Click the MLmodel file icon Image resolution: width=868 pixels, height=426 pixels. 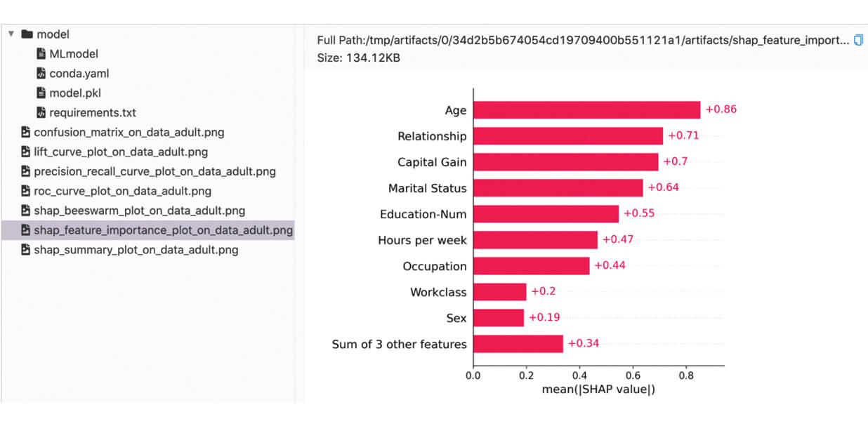[x=41, y=53]
